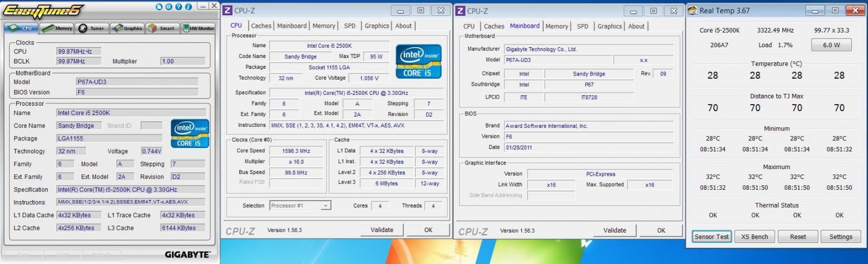Click the EasyTune6 Multiplier 1.00 field
The width and height of the screenshot is (868, 264).
pos(183,61)
